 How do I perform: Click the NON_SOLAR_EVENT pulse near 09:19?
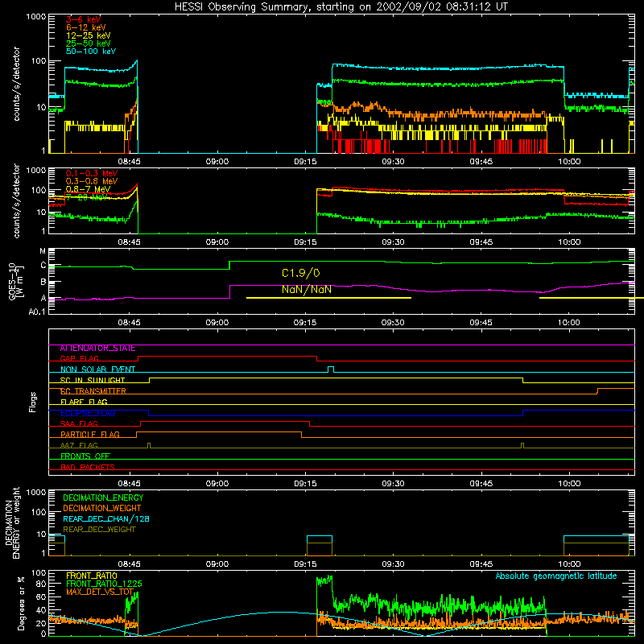[x=331, y=369]
